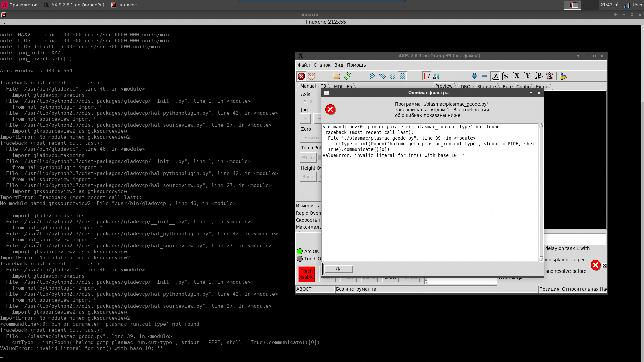Toggle the rotate view cone icon

click(x=549, y=76)
